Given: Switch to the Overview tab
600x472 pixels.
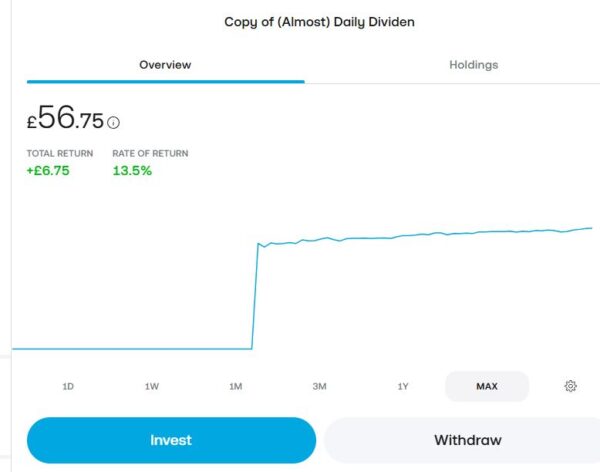Looking at the screenshot, I should tap(165, 65).
